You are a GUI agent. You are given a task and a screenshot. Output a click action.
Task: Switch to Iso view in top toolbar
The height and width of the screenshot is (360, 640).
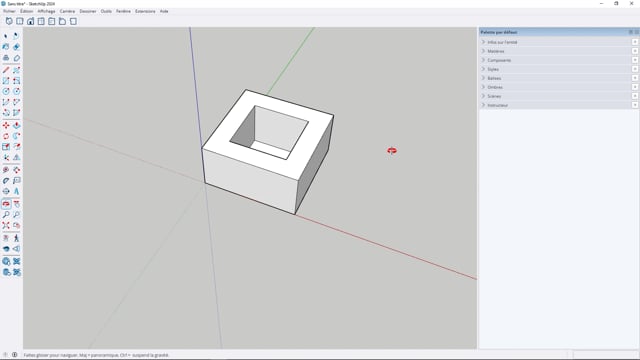click(9, 21)
